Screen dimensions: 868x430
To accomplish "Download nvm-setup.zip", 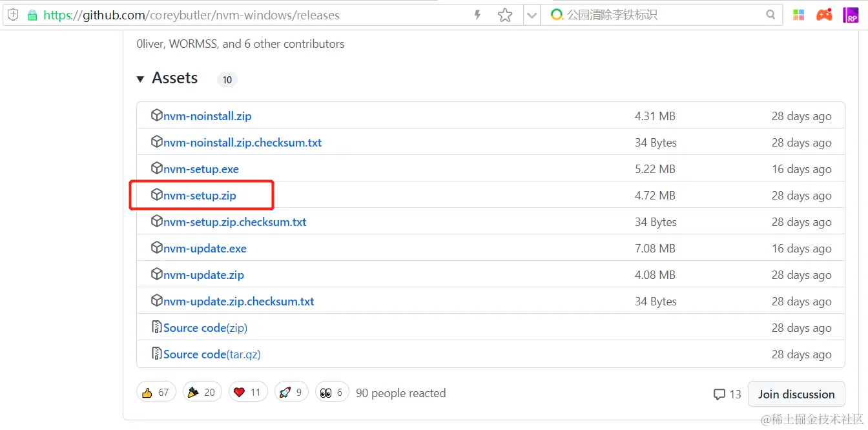I will point(200,196).
